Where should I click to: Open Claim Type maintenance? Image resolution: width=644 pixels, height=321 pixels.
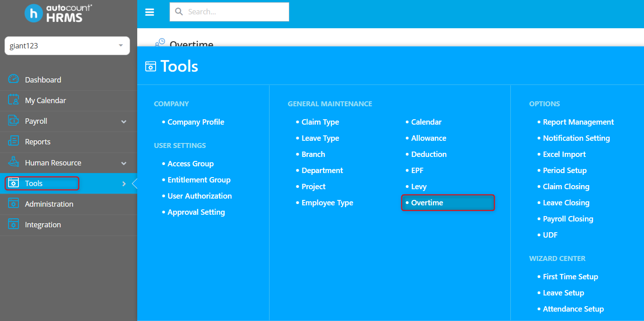(x=320, y=122)
